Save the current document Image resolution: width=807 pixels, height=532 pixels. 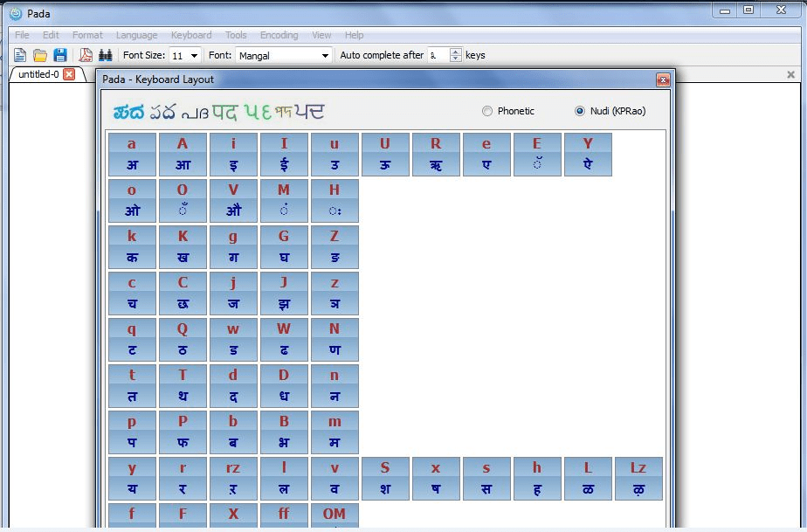(61, 53)
